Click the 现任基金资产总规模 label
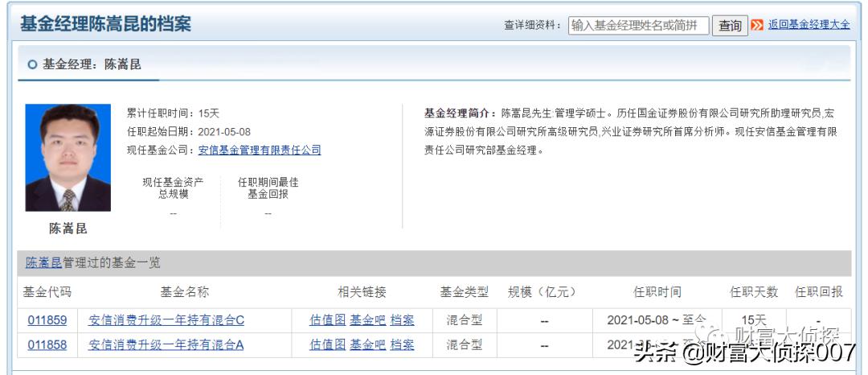 point(174,188)
